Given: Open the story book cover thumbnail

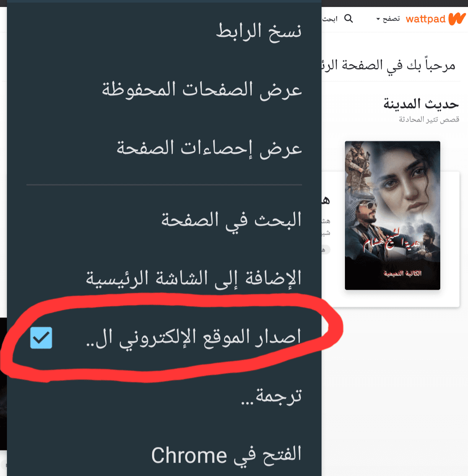Looking at the screenshot, I should (392, 215).
